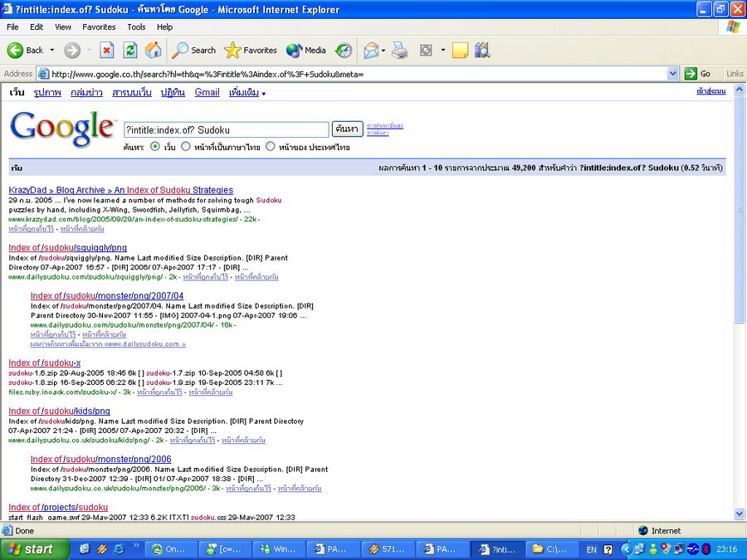Open Research using the books-and-magnifier icon

click(482, 50)
